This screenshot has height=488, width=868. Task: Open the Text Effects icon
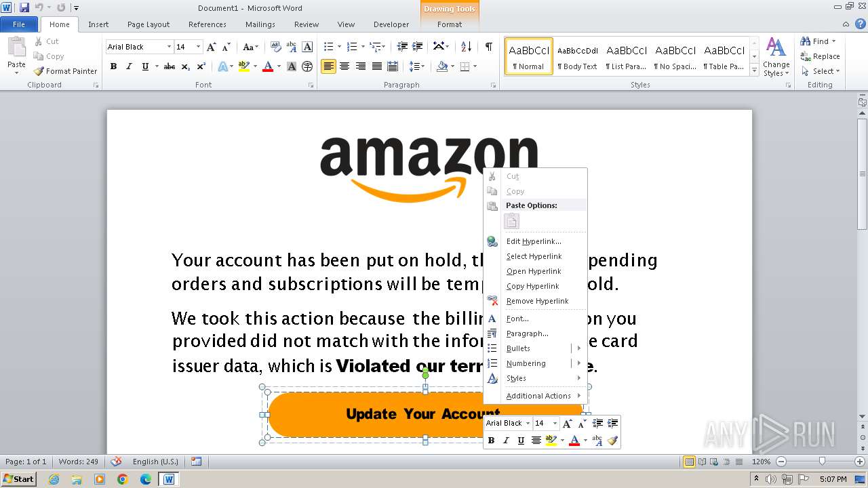click(x=222, y=66)
